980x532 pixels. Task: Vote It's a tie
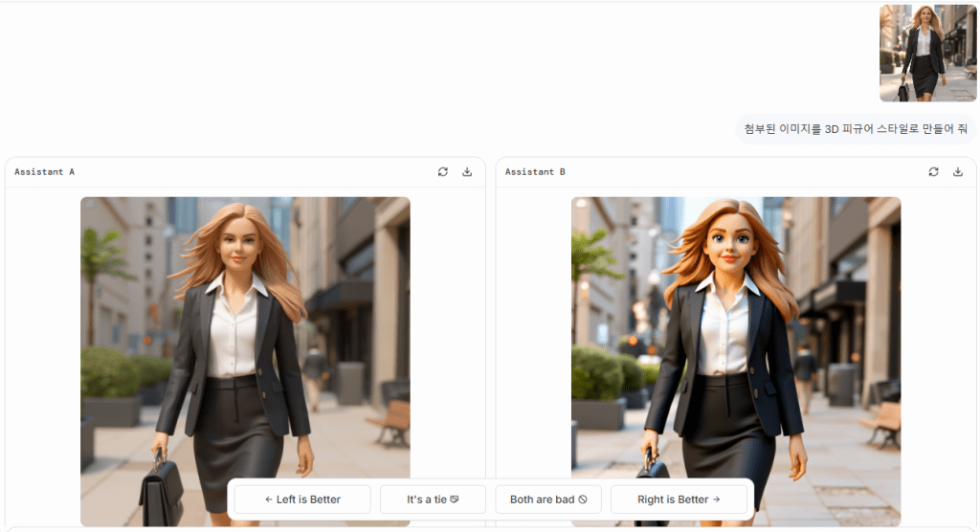tap(433, 499)
